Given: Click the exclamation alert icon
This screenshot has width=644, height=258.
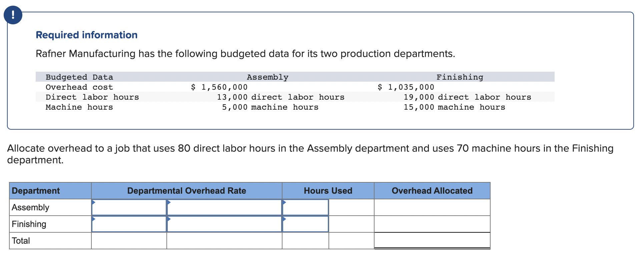Looking at the screenshot, I should tap(13, 15).
